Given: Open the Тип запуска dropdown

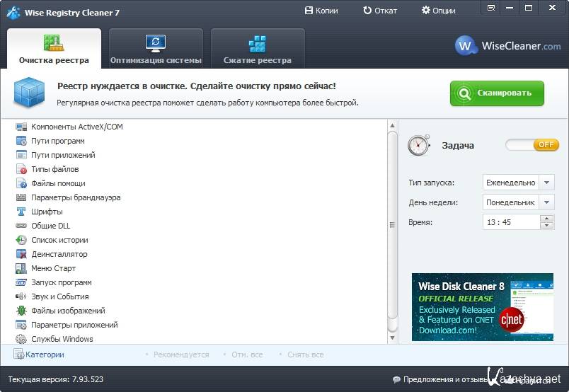Looking at the screenshot, I should click(546, 183).
